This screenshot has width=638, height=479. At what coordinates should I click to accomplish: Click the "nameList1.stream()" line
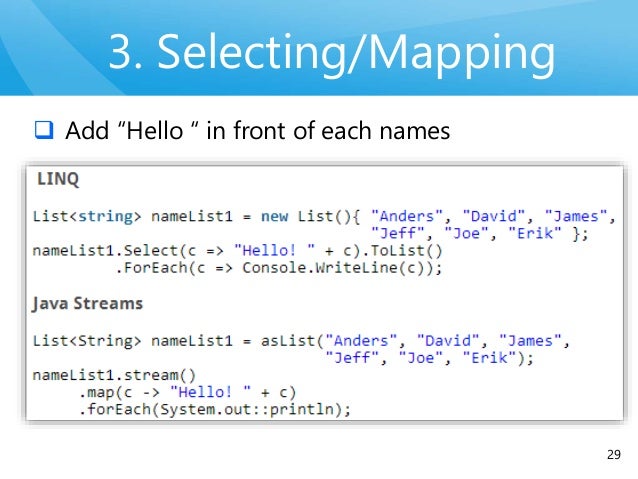[x=114, y=375]
